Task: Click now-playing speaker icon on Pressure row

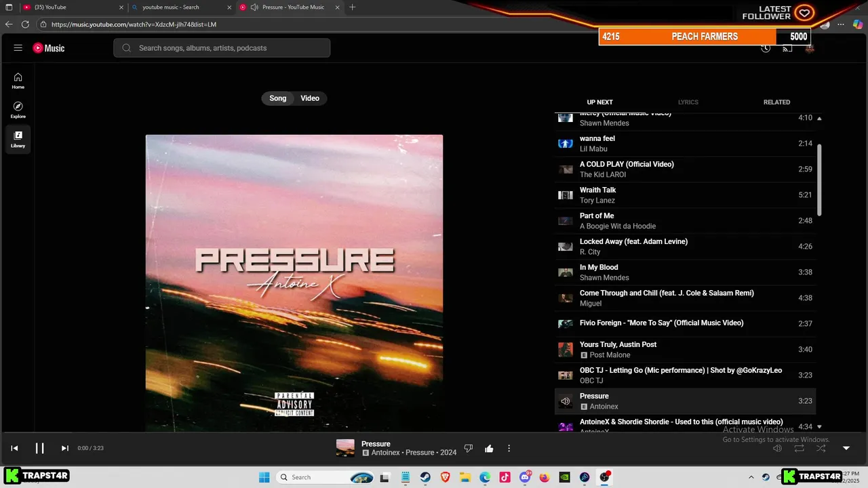Action: (566, 401)
